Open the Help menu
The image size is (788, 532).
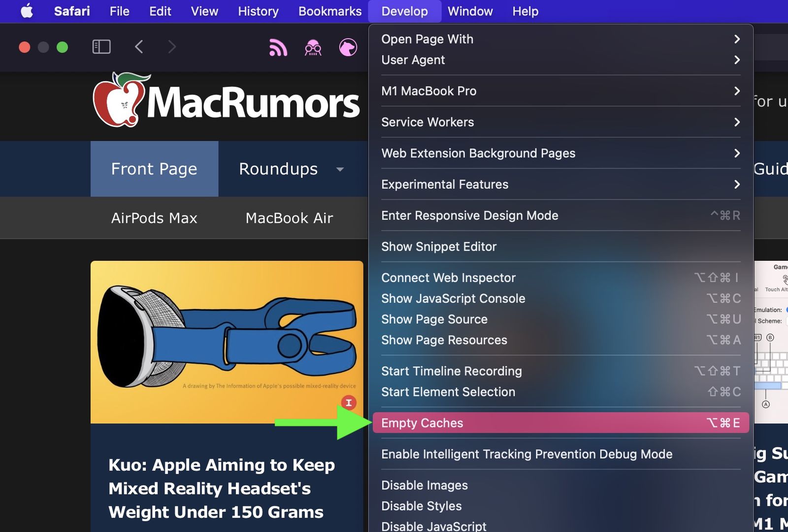(x=525, y=11)
